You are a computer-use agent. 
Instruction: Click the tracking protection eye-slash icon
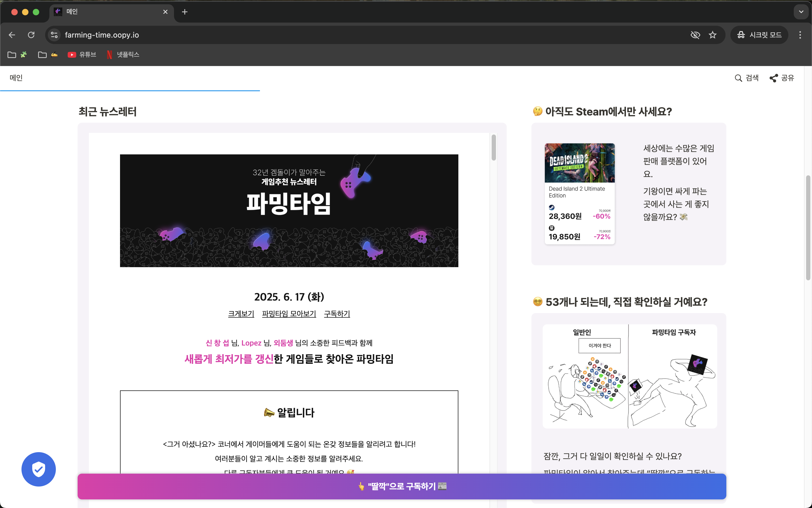click(x=695, y=35)
